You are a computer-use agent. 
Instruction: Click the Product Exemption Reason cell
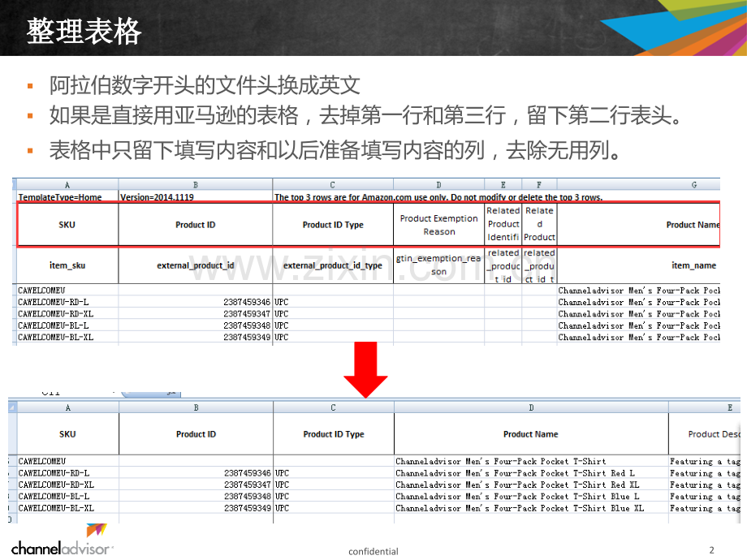point(438,225)
